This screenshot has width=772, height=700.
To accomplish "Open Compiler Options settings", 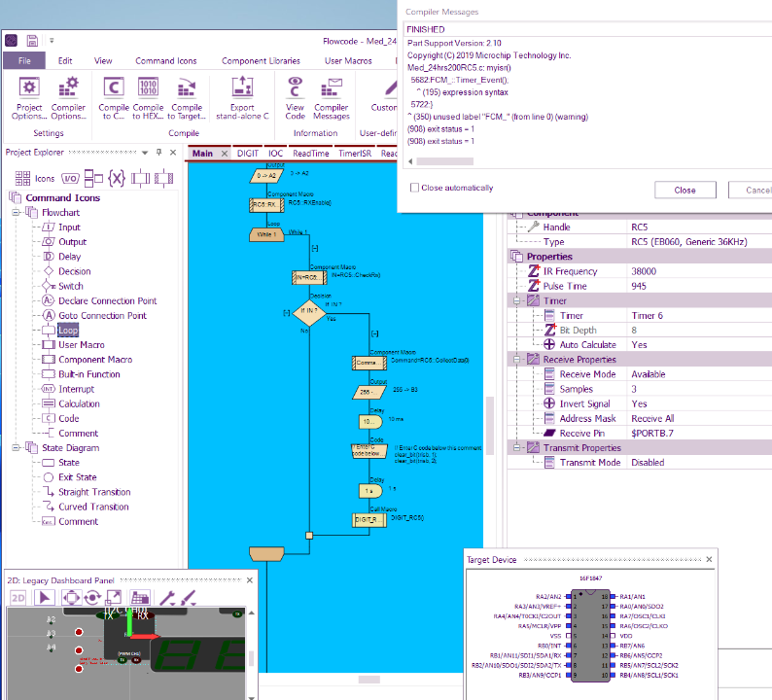I will pyautogui.click(x=68, y=98).
